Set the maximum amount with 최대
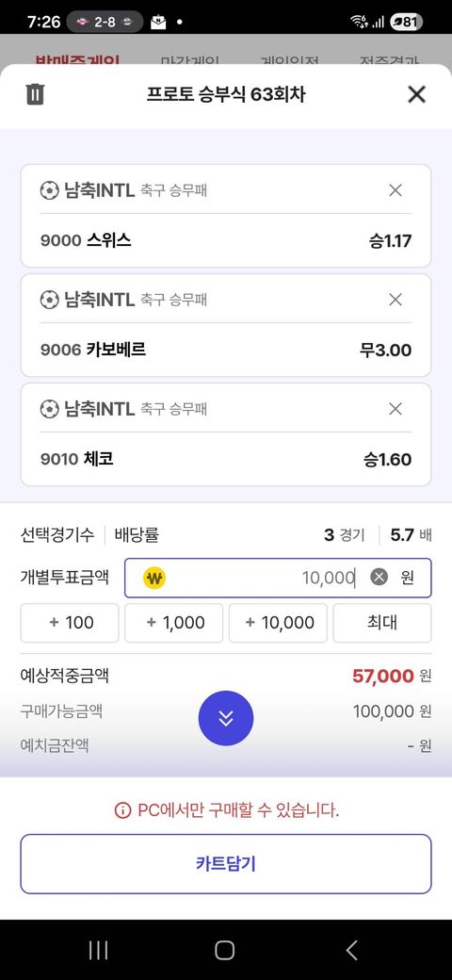Screen dimensions: 452x980 pos(382,623)
